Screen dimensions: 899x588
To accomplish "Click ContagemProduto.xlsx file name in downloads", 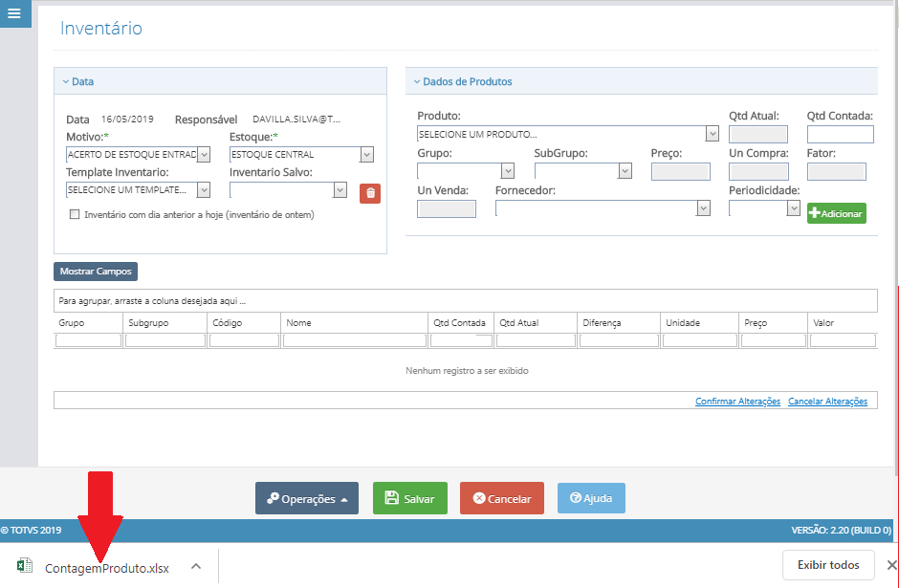I will click(x=107, y=569).
